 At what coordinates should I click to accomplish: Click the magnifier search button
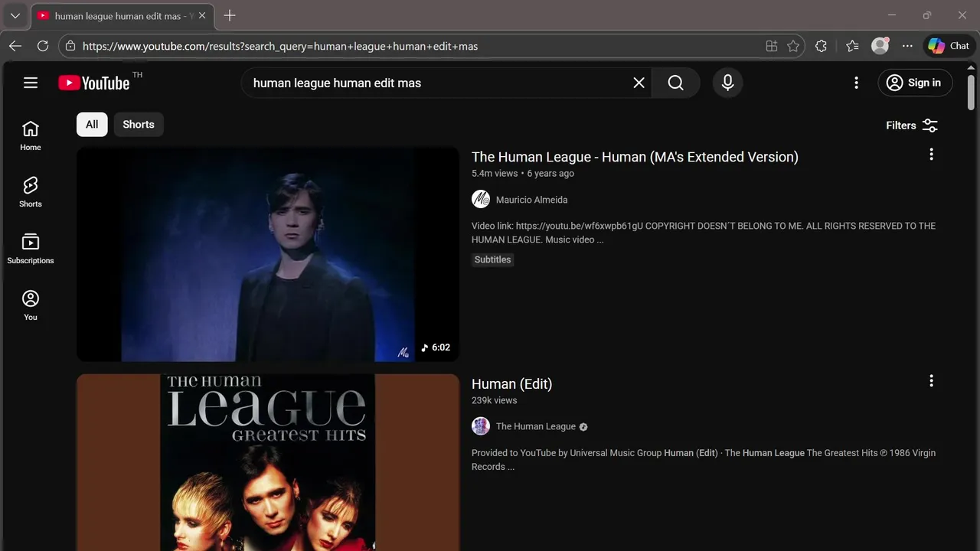click(x=675, y=83)
